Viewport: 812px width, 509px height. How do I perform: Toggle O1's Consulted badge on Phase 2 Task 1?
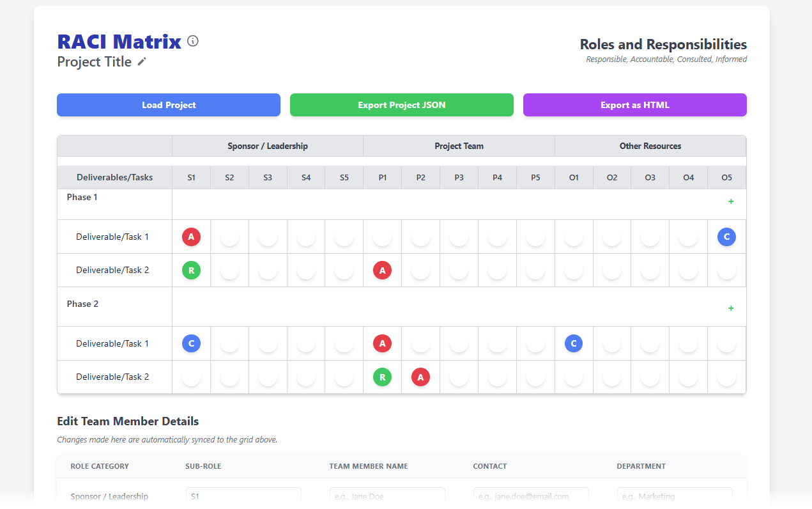574,343
